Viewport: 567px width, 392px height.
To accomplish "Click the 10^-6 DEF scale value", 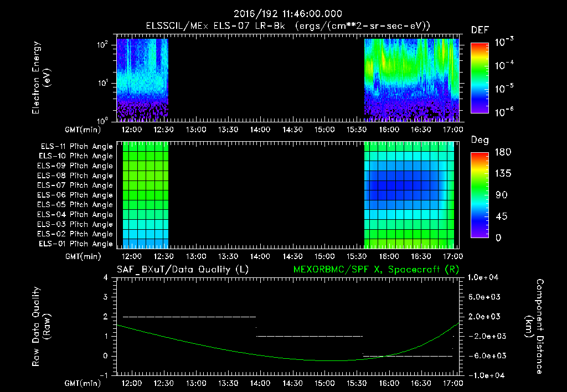I will coord(504,112).
